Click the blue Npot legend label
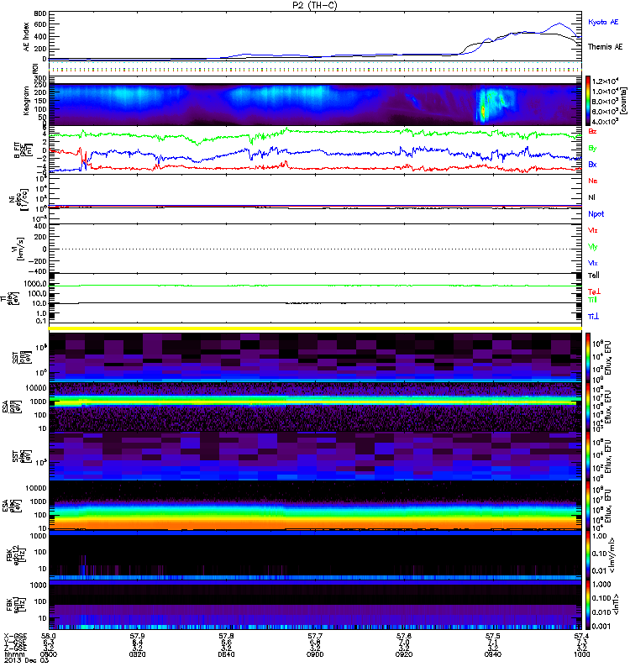Image resolution: width=630 pixels, height=672 pixels. tap(595, 214)
